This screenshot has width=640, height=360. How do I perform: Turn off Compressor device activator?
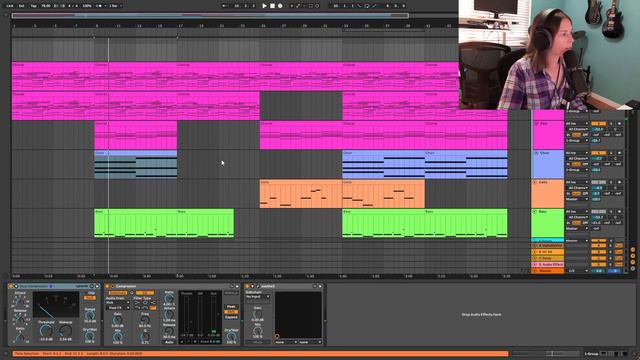[x=107, y=287]
